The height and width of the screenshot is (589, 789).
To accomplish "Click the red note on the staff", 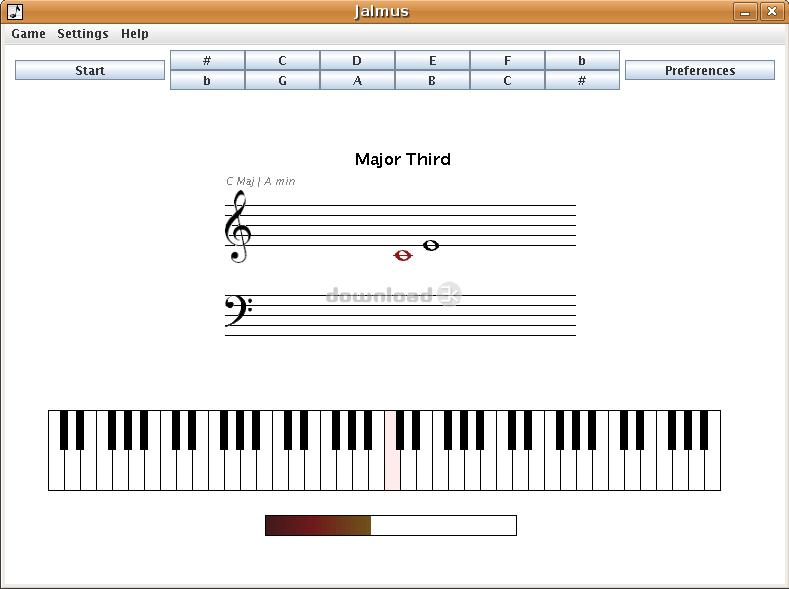I will tap(403, 256).
